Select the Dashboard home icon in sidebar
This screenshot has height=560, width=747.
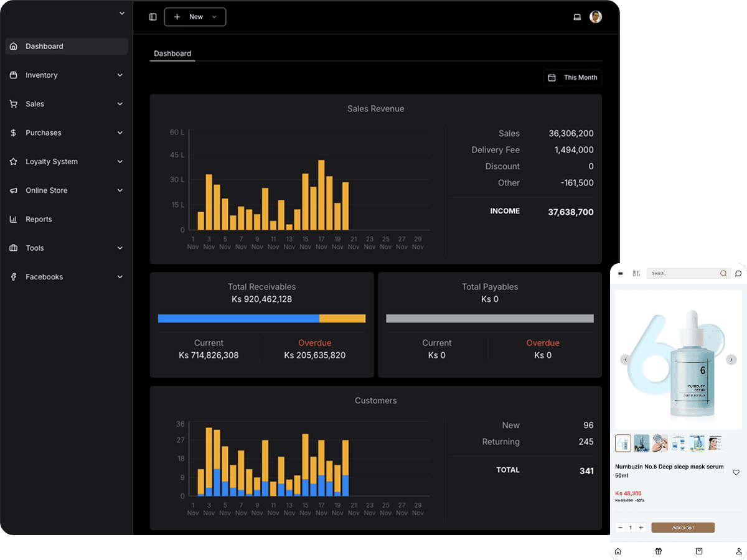pyautogui.click(x=14, y=46)
